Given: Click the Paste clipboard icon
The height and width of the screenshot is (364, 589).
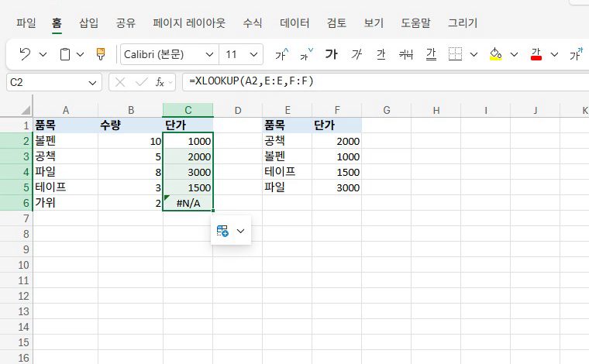Looking at the screenshot, I should point(65,54).
